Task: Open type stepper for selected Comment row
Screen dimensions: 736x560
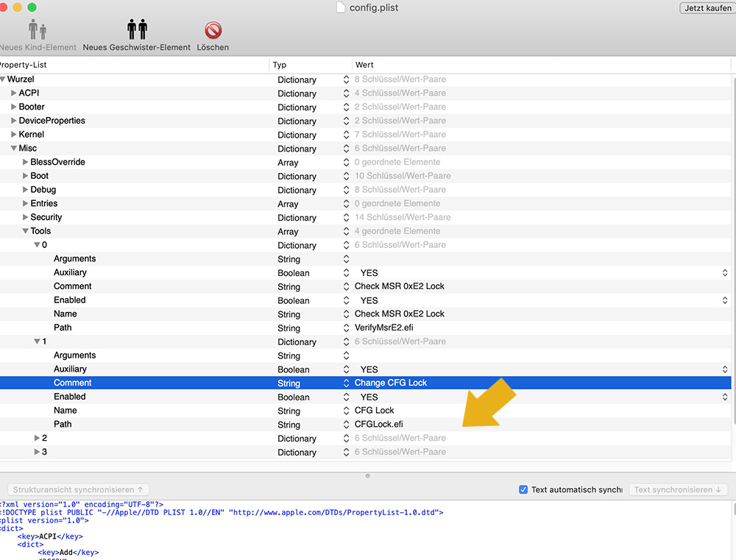Action: [x=347, y=383]
